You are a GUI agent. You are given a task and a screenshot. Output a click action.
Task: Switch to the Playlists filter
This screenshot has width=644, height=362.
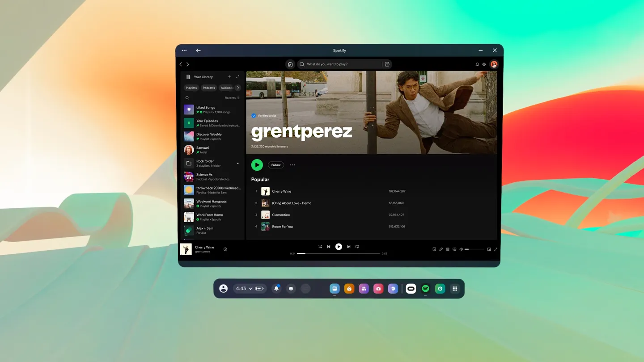[x=191, y=88]
